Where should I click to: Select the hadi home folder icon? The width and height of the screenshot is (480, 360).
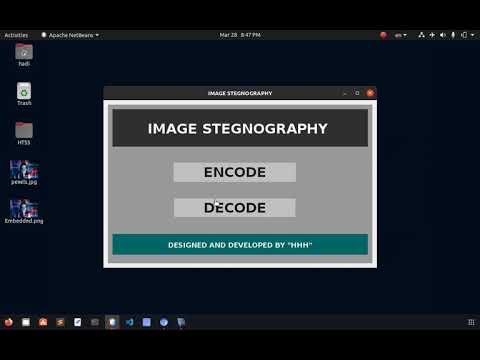[24, 55]
